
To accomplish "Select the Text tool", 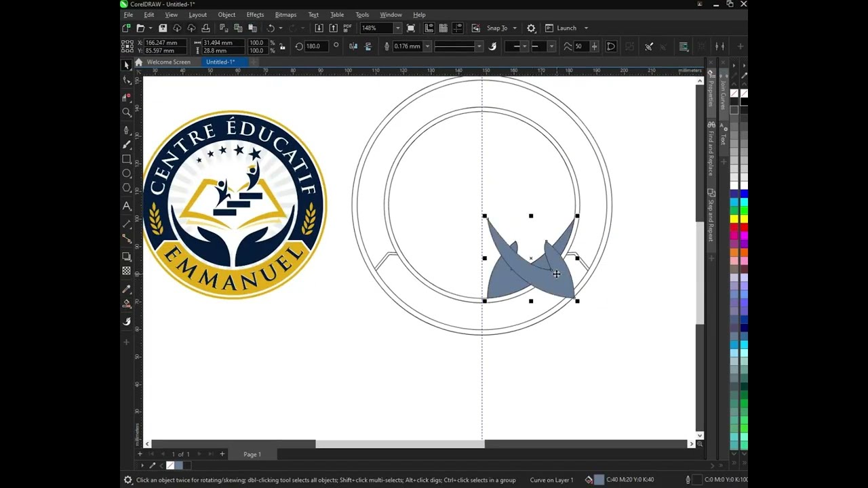I will tap(126, 206).
